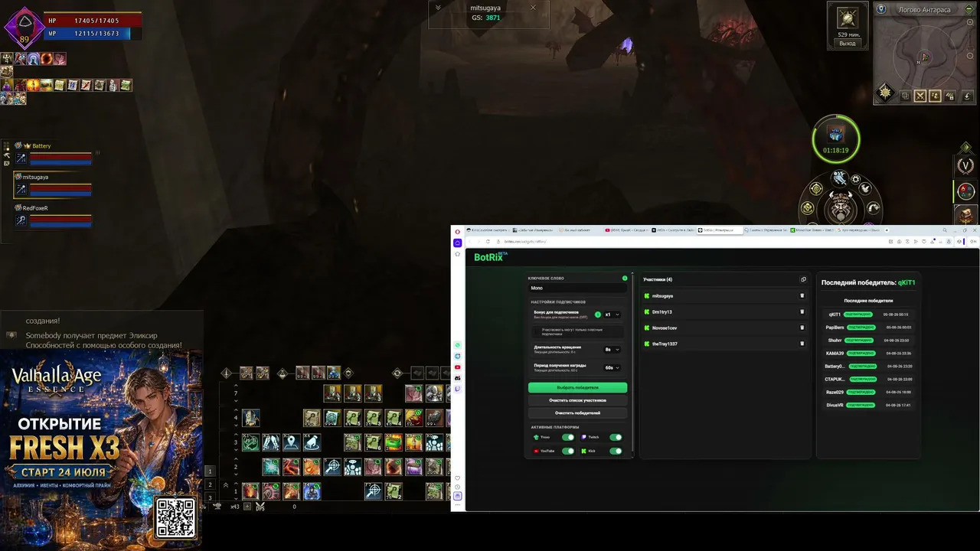Click the keyword input field containing Mono
This screenshot has width=980, height=551.
tap(577, 289)
